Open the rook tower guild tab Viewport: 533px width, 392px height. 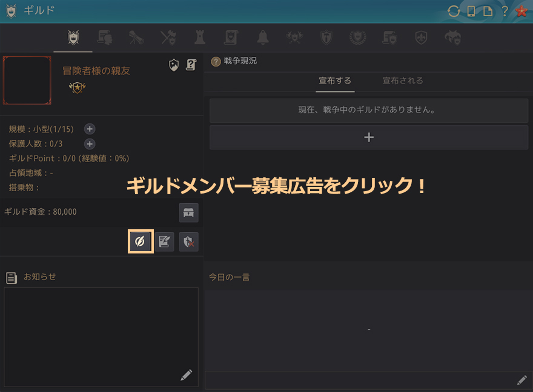click(199, 38)
